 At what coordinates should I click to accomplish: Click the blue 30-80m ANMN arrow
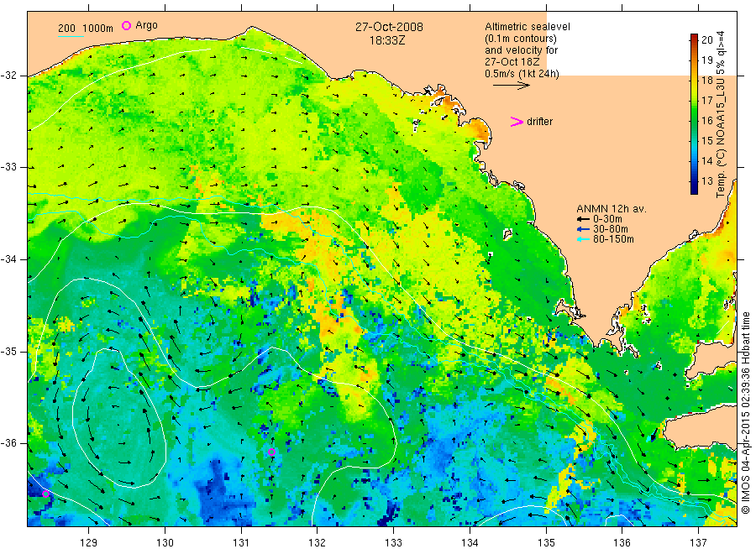coord(584,229)
